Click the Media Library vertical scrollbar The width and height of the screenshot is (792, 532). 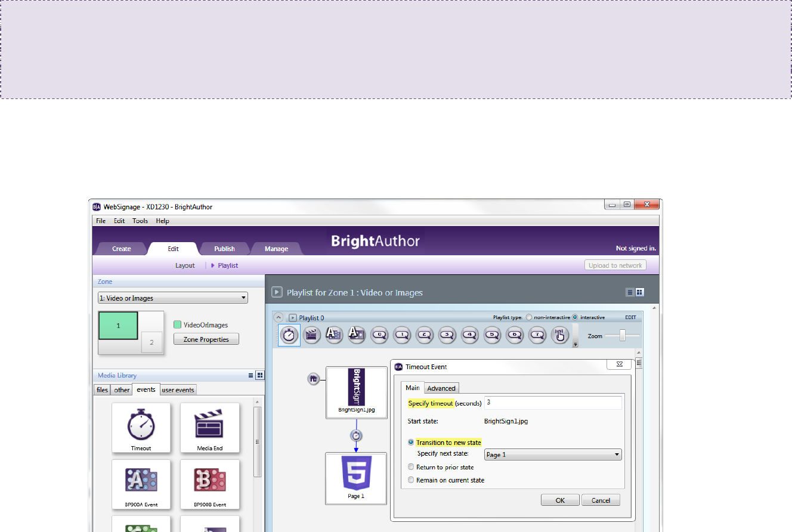tap(258, 441)
